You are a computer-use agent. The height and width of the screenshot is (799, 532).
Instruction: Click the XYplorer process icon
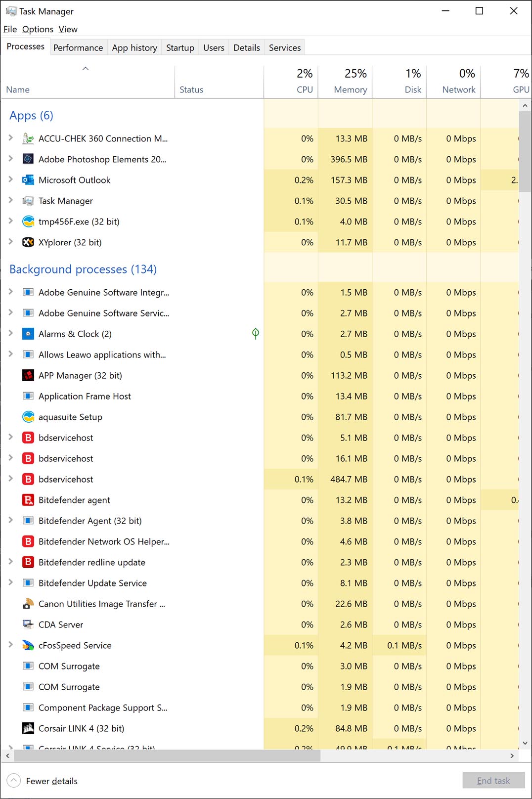[x=28, y=242]
